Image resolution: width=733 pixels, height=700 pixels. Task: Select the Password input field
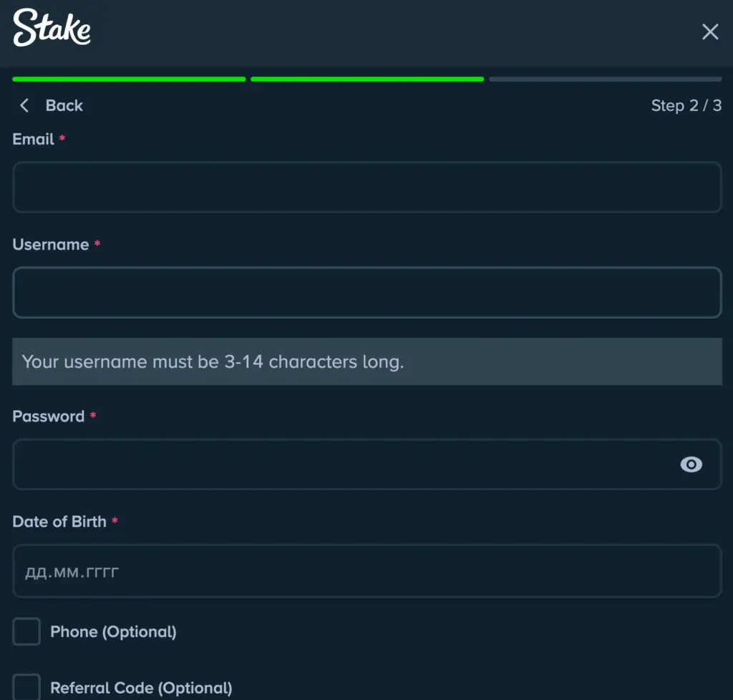[344, 465]
